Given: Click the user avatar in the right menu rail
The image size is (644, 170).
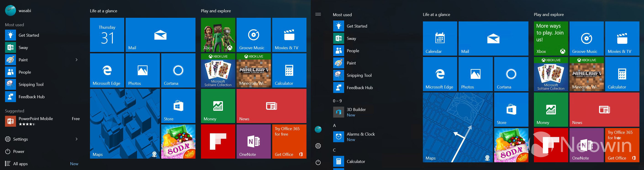Looking at the screenshot, I should click(x=318, y=129).
